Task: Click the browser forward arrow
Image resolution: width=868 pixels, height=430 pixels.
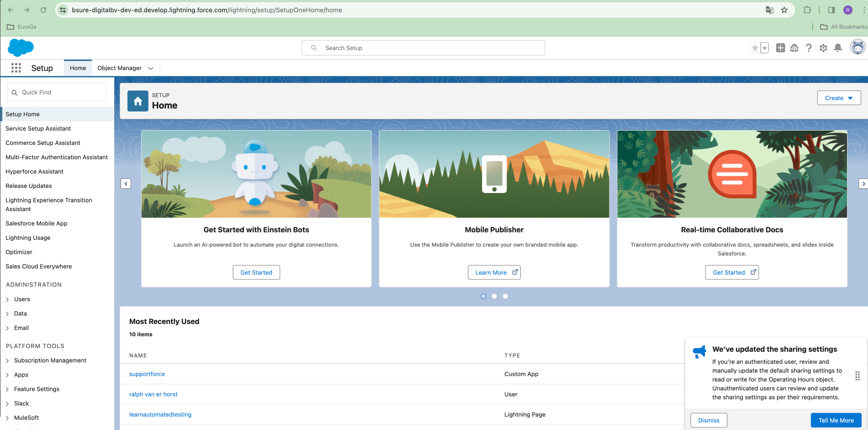Action: [x=27, y=10]
